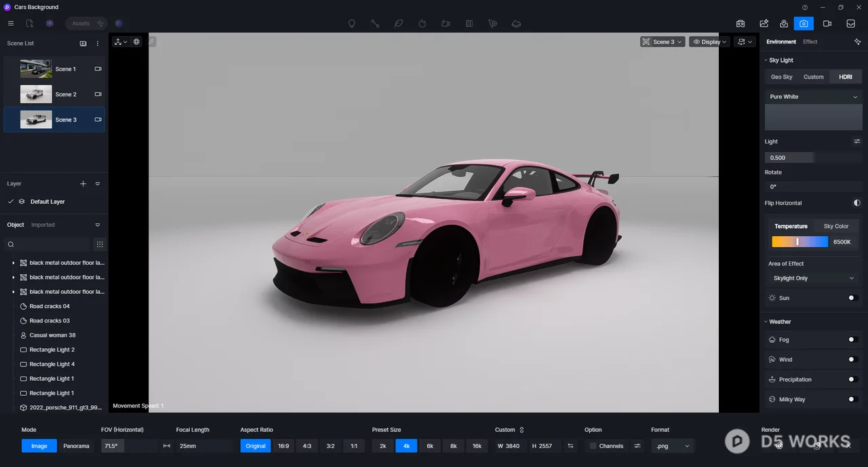The image size is (868, 467).
Task: Choose 1:1 aspect ratio
Action: 353,446
